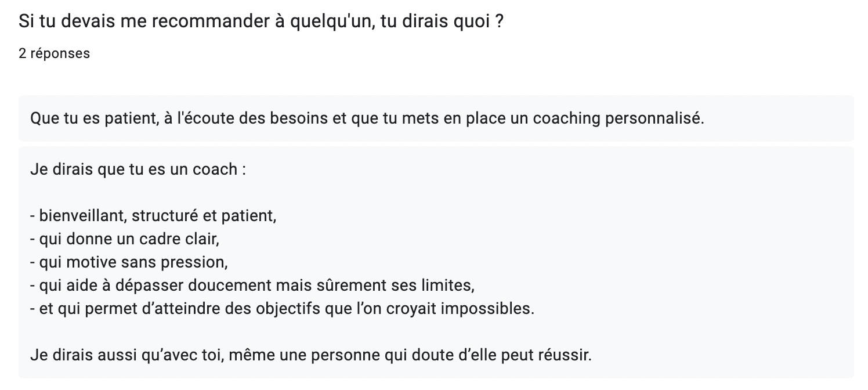Click the "qui donne un cadre clair" bullet
This screenshot has width=868, height=390.
point(125,239)
